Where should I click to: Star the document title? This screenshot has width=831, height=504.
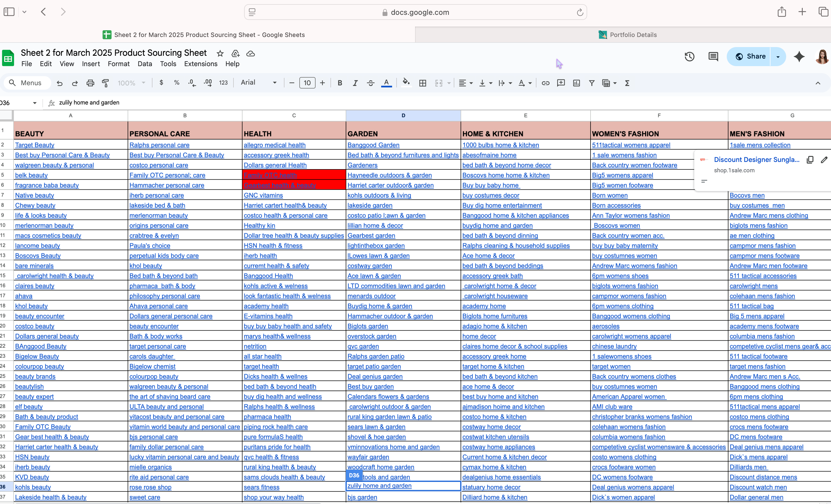click(x=220, y=53)
